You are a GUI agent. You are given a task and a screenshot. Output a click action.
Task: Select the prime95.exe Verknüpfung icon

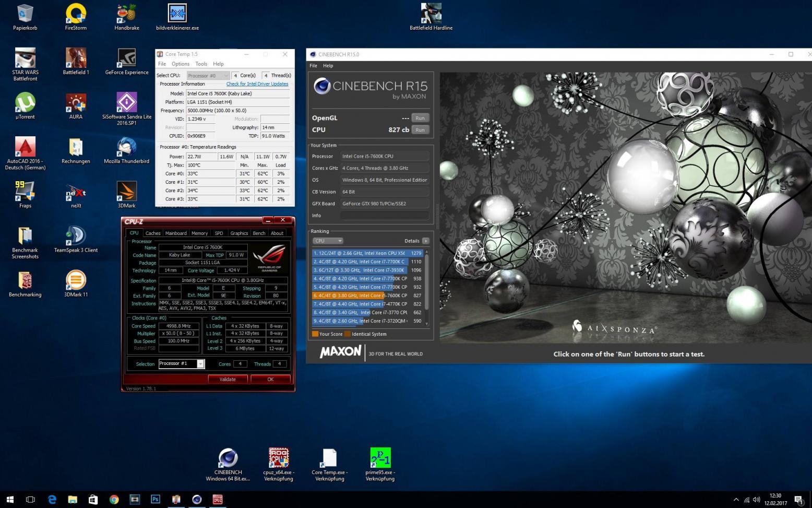380,464
